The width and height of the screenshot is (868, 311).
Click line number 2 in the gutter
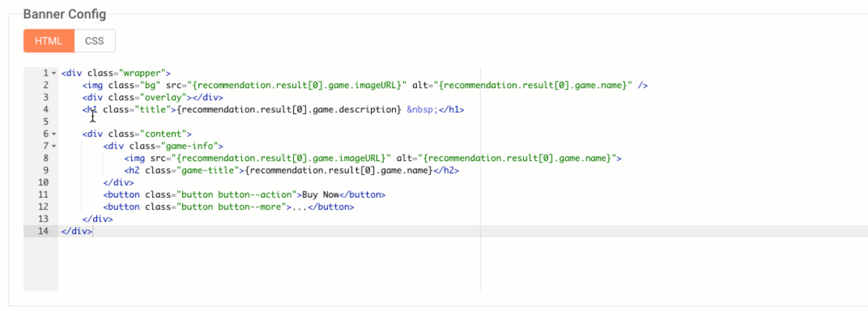46,85
